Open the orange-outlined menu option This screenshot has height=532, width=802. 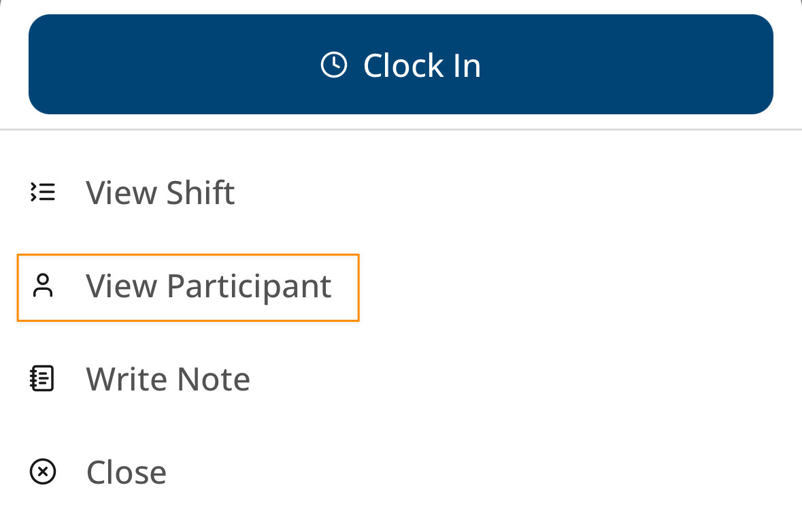click(x=188, y=286)
